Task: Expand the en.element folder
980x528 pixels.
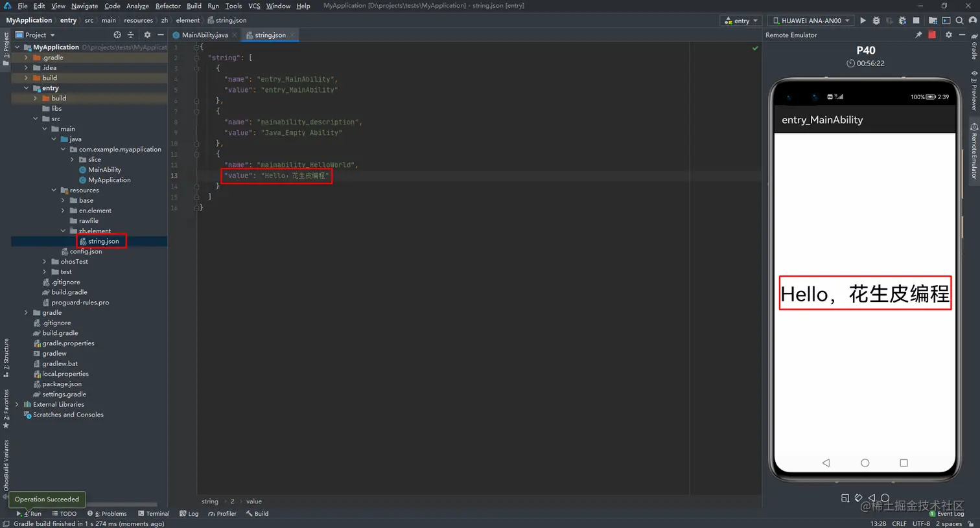Action: pyautogui.click(x=63, y=211)
